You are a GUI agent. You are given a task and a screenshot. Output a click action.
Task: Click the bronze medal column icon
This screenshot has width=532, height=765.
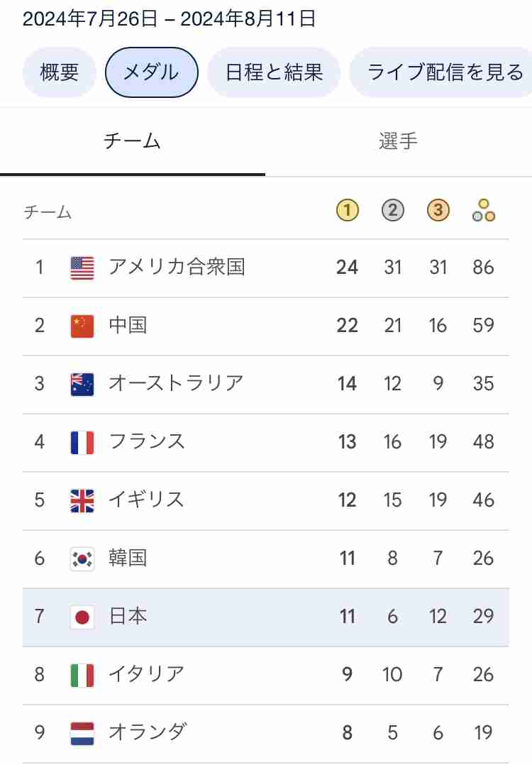(x=438, y=210)
